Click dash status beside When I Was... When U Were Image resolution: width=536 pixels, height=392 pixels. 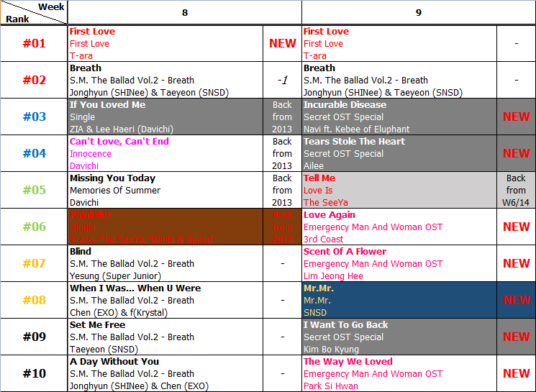point(282,300)
